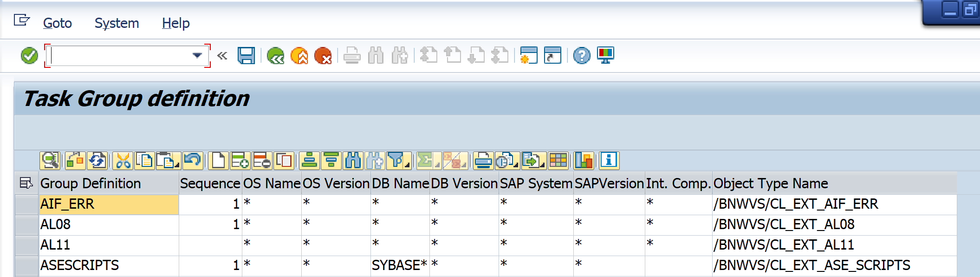
Task: Open the Goto menu
Action: (58, 23)
